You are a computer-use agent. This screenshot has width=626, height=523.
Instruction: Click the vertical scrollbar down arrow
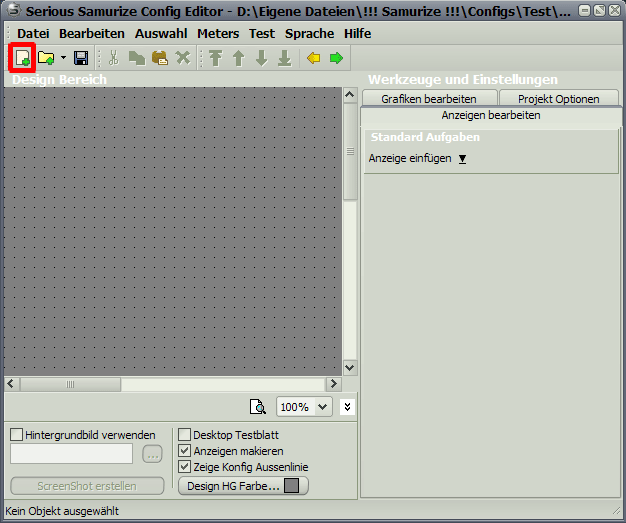tap(350, 367)
